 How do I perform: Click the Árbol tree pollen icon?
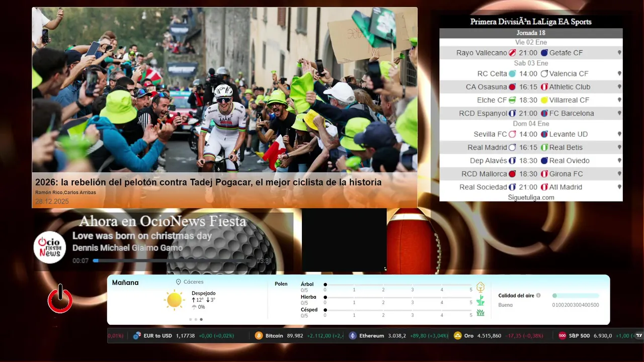(480, 287)
